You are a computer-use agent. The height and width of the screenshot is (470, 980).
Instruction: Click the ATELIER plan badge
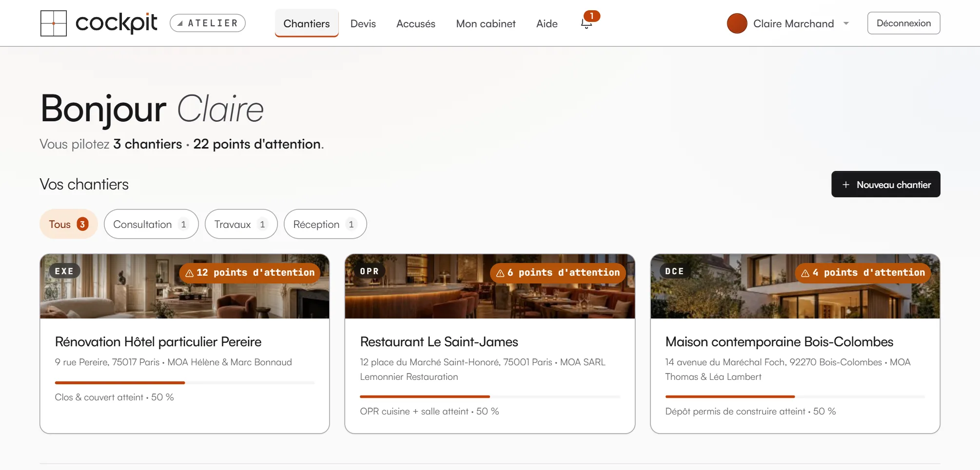coord(208,23)
